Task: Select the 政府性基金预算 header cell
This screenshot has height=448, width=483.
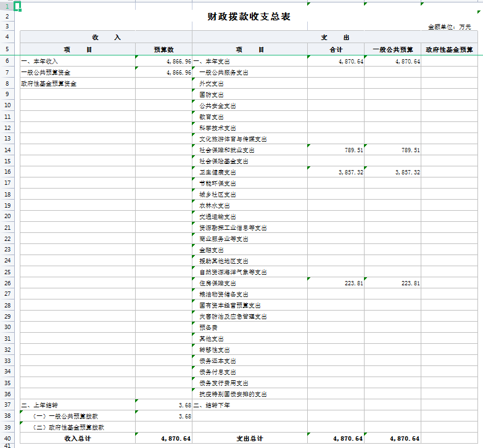Action: point(449,49)
